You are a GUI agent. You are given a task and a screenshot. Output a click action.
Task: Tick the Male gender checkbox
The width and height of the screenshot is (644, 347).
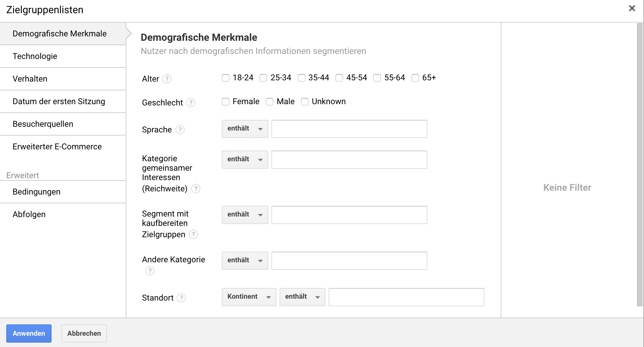pyautogui.click(x=270, y=102)
